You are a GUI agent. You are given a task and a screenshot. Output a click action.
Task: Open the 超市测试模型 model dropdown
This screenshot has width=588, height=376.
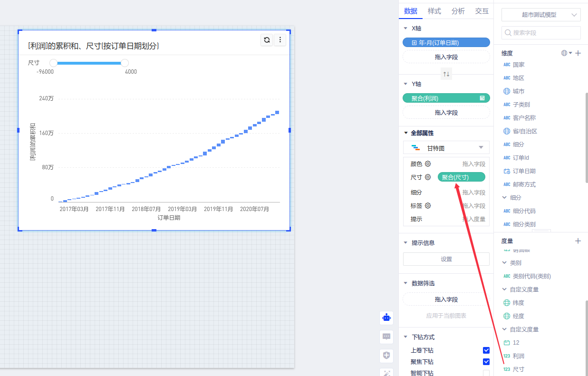click(x=541, y=15)
